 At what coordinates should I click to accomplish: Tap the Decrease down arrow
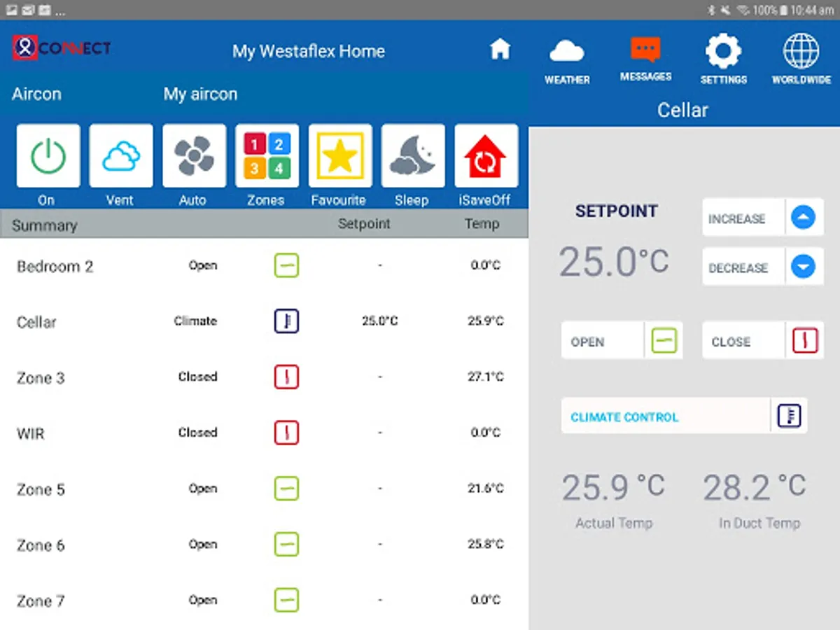click(804, 267)
